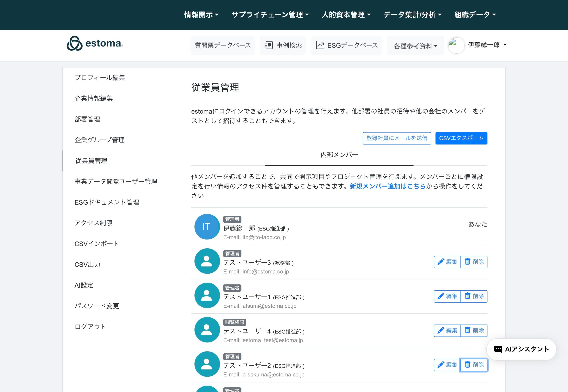Open 部署管理 in sidebar
Screen dimensions: 568x392
87,119
